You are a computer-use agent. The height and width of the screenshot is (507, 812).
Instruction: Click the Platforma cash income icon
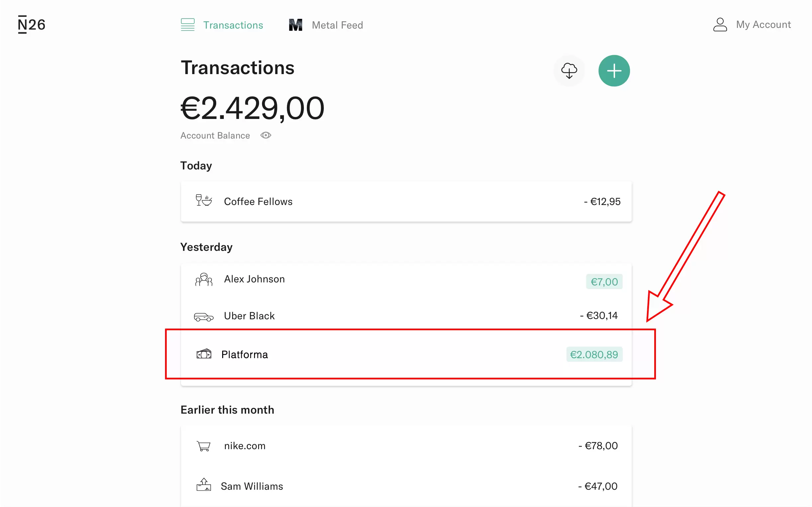click(x=204, y=354)
